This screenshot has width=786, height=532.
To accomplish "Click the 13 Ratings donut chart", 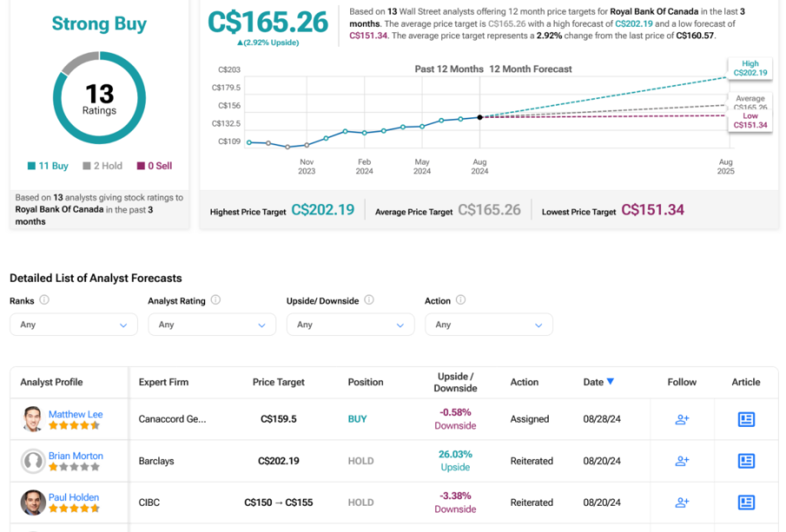I will (99, 98).
